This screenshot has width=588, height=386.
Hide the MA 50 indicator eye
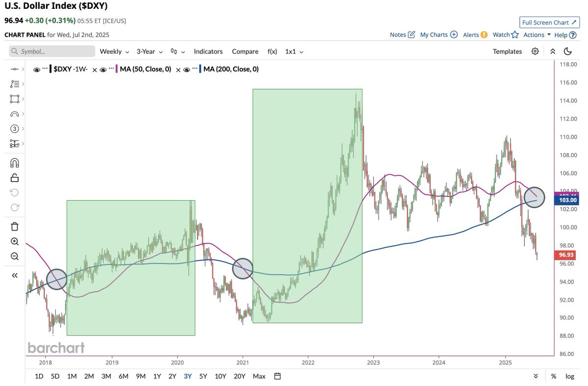[x=103, y=70]
